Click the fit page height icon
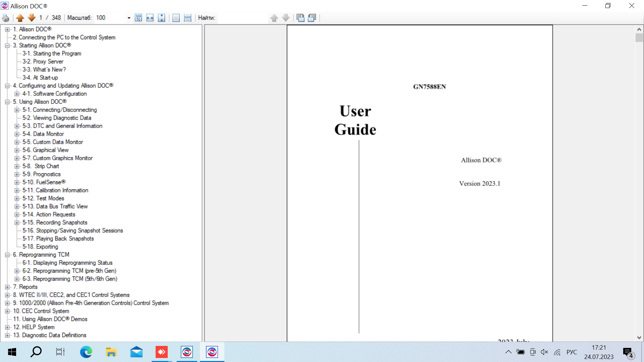 click(161, 18)
